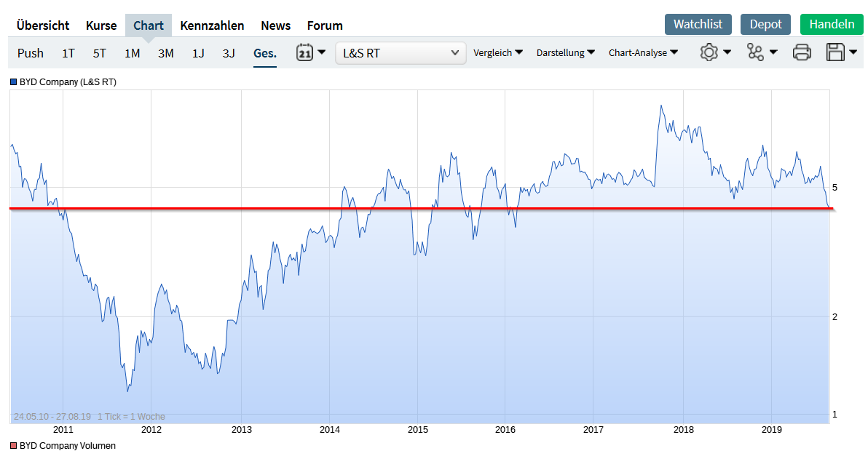Enable Push live chart mode
Image resolution: width=868 pixels, height=451 pixels.
[x=31, y=53]
